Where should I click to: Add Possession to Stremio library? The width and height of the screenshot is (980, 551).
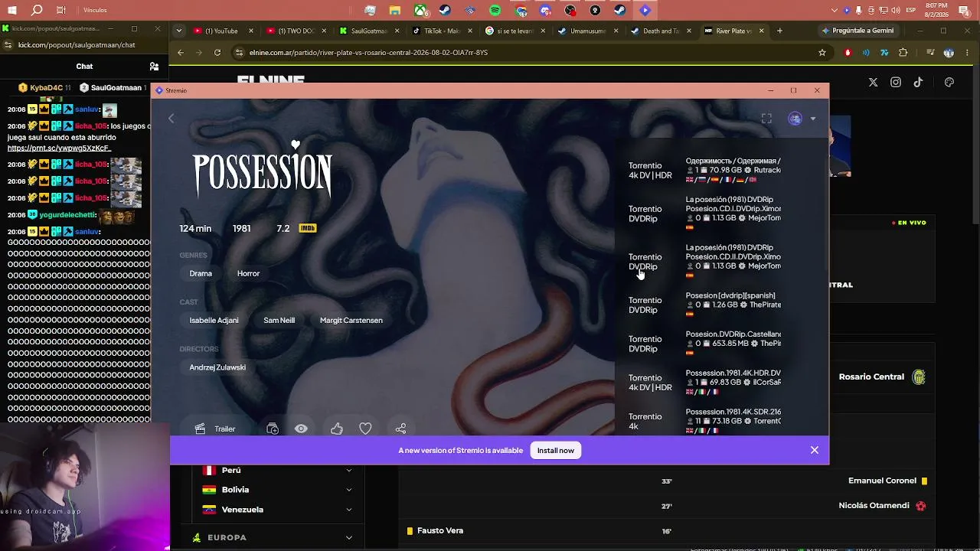tap(272, 429)
